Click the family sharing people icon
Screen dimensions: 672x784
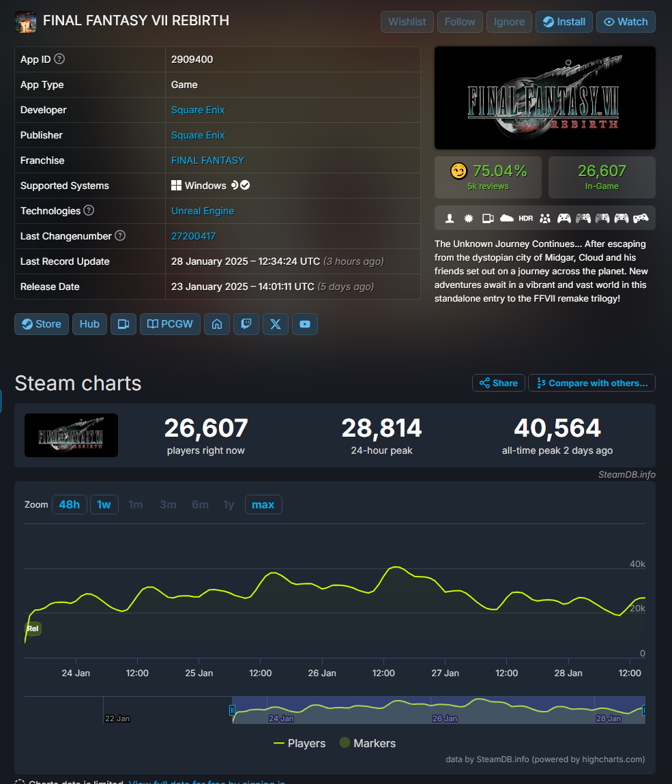[545, 218]
